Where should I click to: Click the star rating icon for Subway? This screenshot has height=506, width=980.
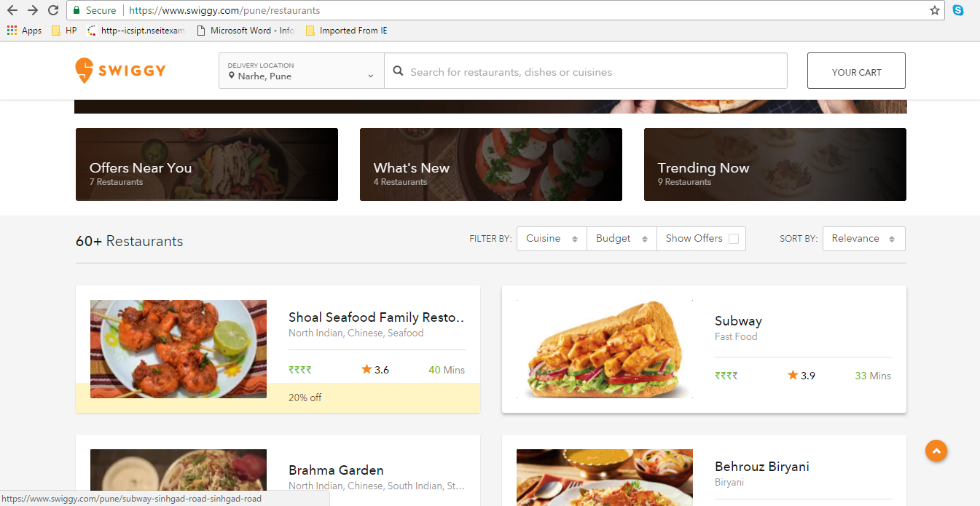(x=793, y=375)
